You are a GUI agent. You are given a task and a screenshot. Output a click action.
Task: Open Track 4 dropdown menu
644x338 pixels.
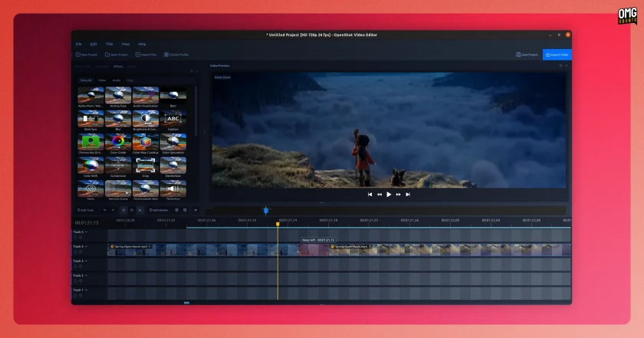[x=86, y=247]
